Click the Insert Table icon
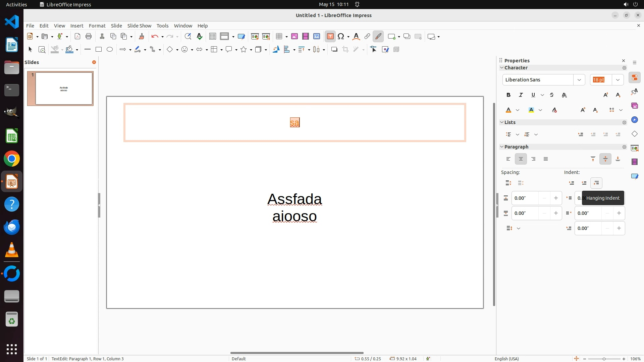The width and height of the screenshot is (644, 362). point(279,37)
